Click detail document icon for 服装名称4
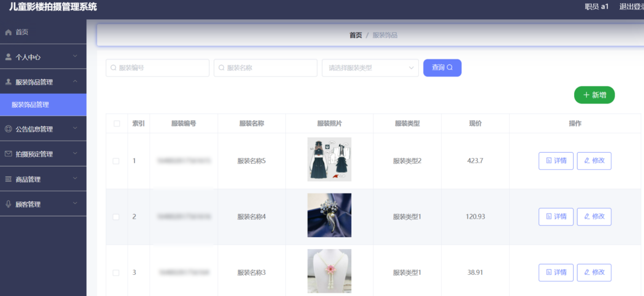The image size is (644, 296). click(x=549, y=216)
